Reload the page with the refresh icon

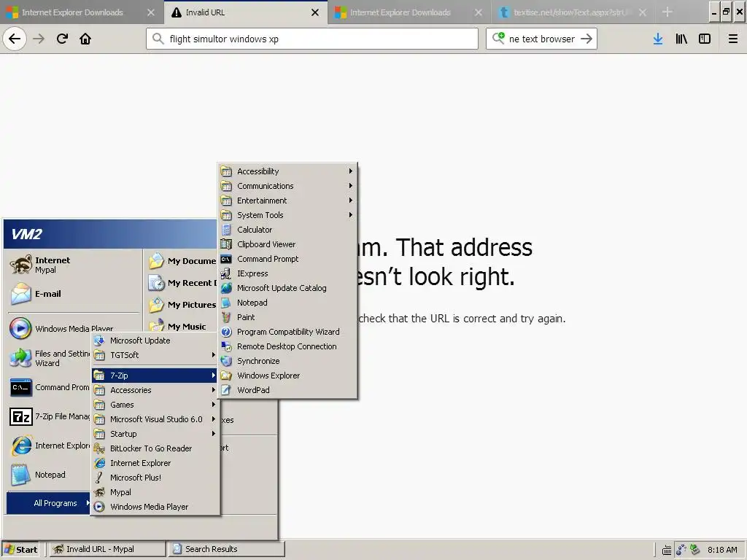62,39
